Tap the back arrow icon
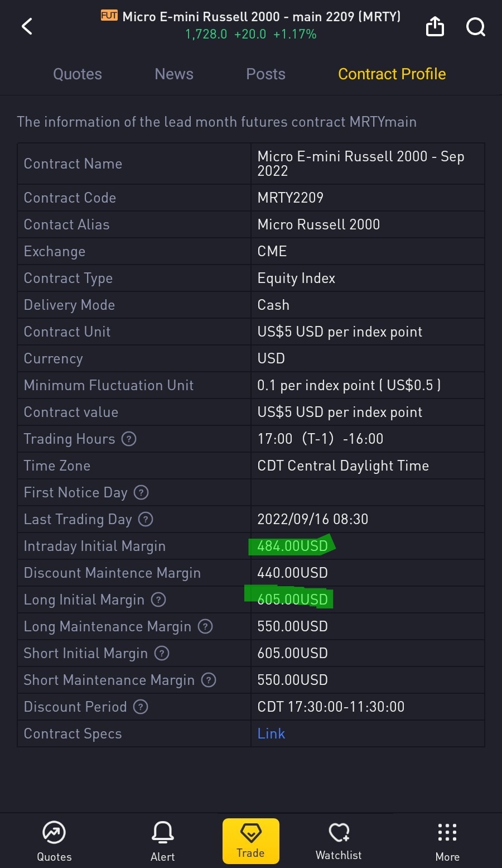Viewport: 502px width, 868px height. point(27,26)
